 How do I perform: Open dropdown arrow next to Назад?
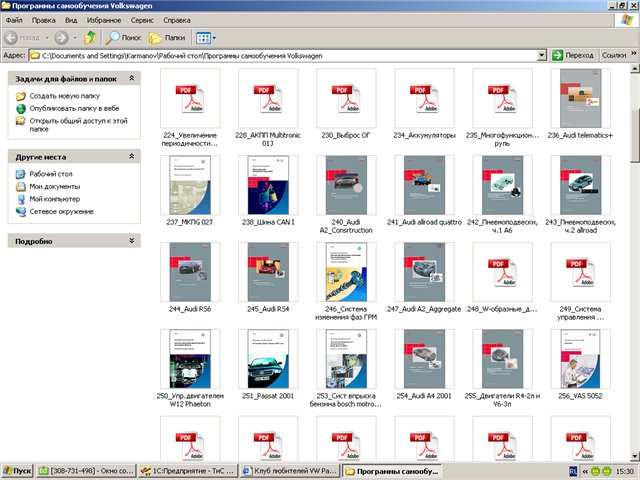point(47,38)
